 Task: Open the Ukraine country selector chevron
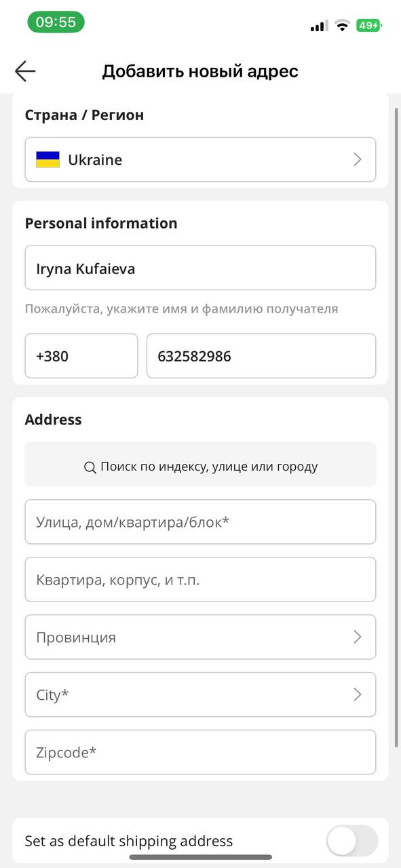pyautogui.click(x=358, y=160)
